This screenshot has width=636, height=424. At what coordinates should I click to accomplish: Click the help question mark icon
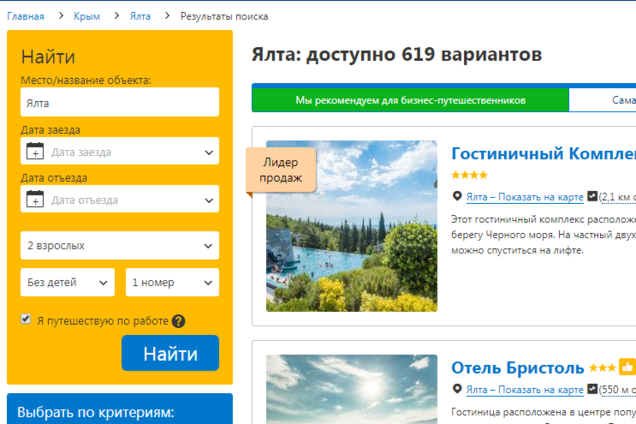pos(178,321)
